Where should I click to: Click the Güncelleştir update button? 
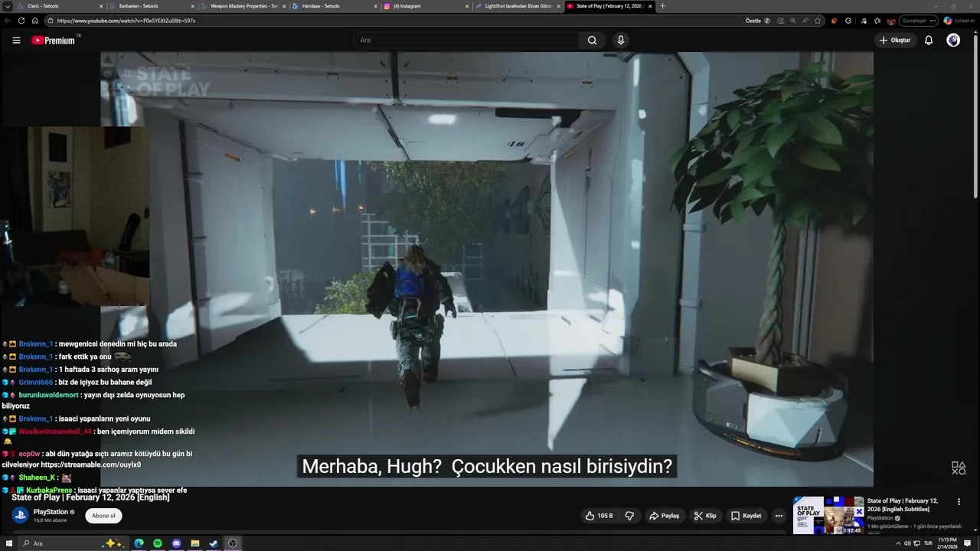[918, 21]
